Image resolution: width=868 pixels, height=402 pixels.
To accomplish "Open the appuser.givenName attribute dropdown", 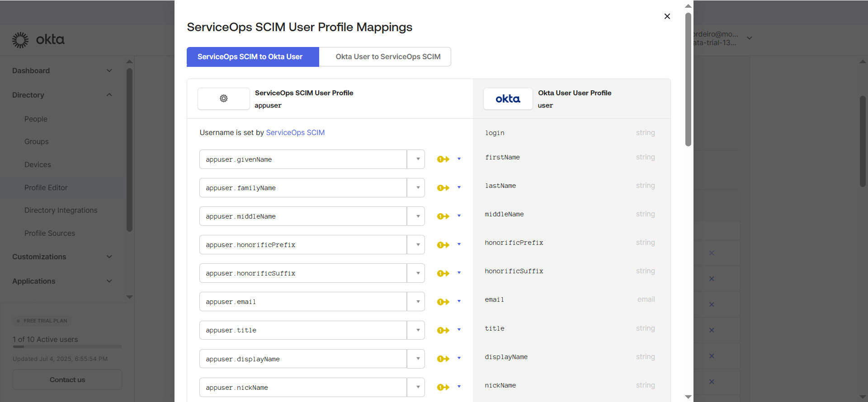I will (x=418, y=159).
